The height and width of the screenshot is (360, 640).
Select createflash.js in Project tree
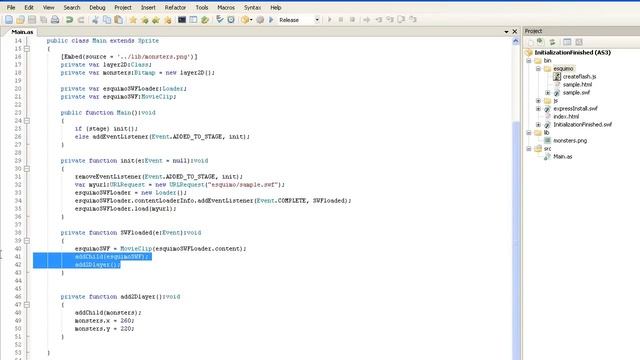click(579, 76)
